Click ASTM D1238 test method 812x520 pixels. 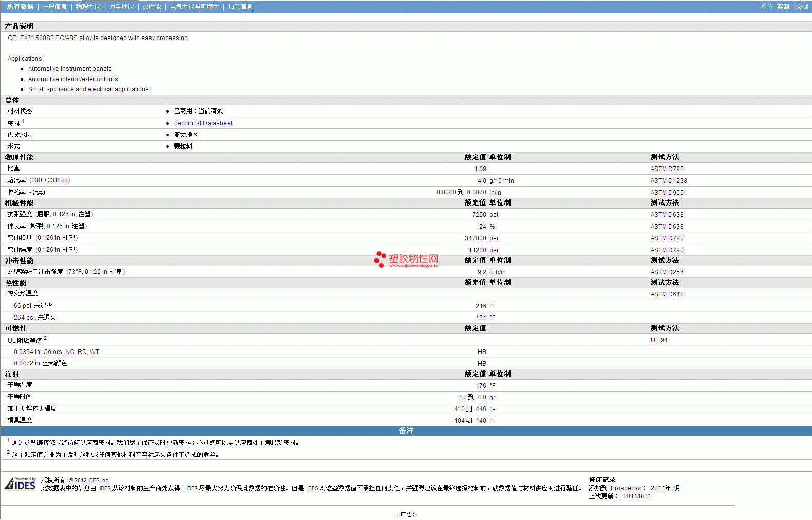point(668,181)
